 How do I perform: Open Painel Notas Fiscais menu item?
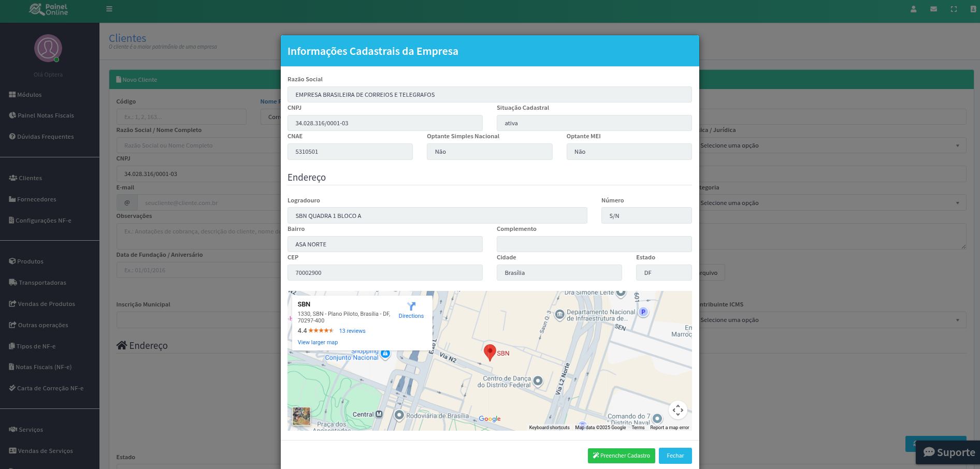(x=46, y=115)
